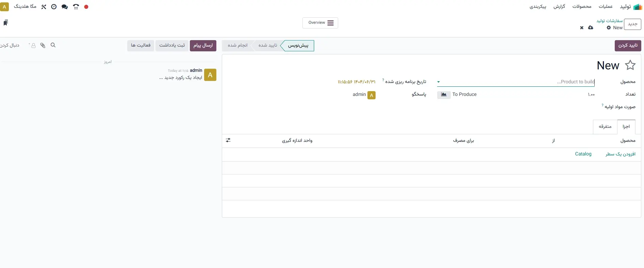This screenshot has width=644, height=268.
Task: Click the scheduled date field value
Action: [x=357, y=82]
